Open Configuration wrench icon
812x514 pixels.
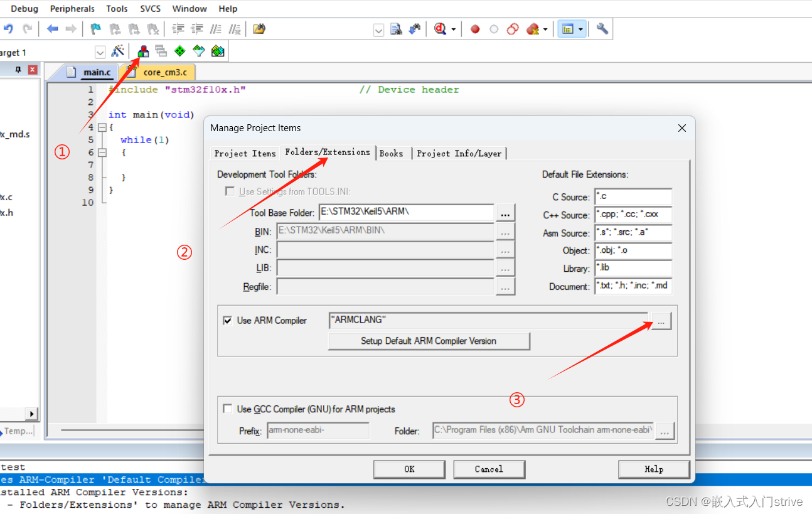[x=602, y=29]
